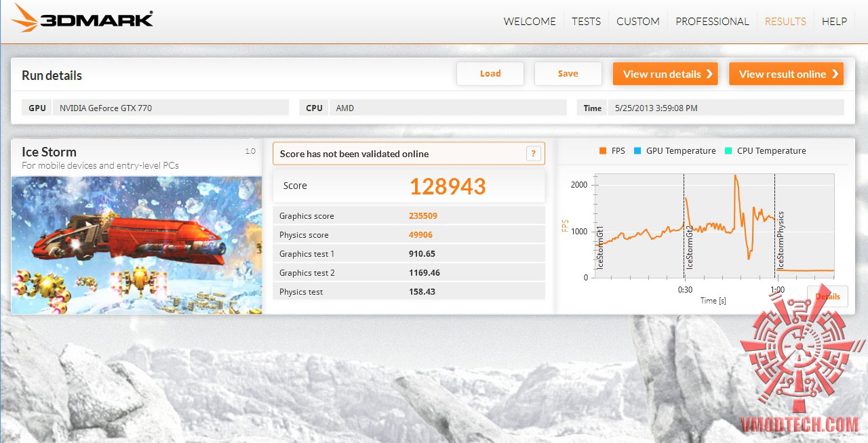Click the Load button
Screen dimensions: 868x443
tap(490, 74)
